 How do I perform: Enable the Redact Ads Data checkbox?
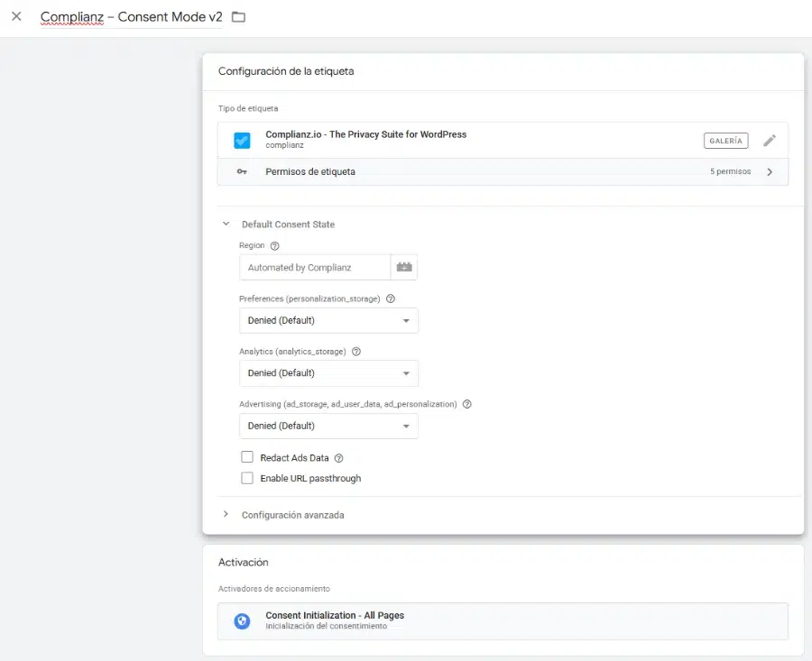[x=247, y=457]
